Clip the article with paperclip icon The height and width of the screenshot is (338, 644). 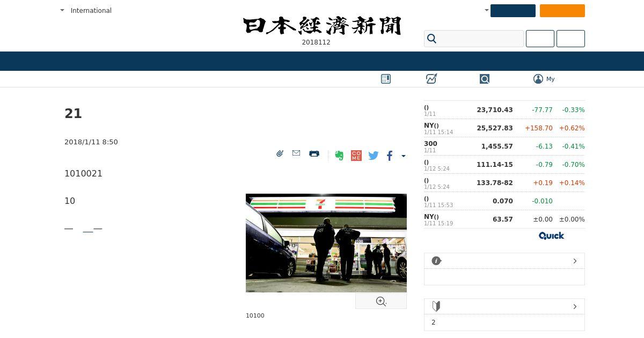(280, 153)
